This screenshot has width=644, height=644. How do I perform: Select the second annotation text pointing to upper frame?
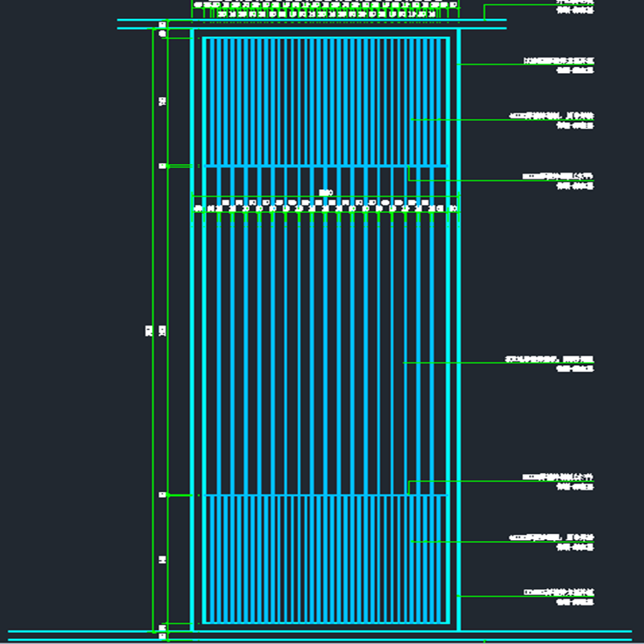[x=559, y=65]
